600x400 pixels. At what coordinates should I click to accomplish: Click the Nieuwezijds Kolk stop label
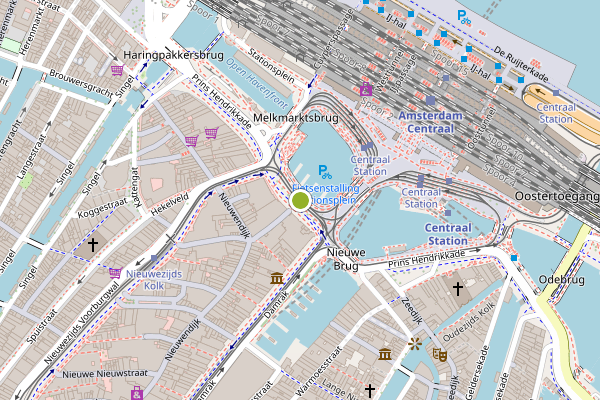(x=154, y=280)
